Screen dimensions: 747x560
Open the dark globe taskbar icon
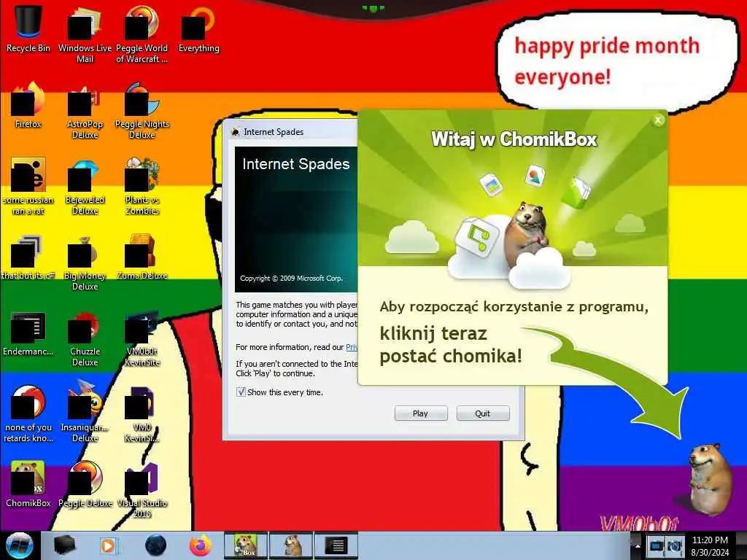tap(156, 545)
